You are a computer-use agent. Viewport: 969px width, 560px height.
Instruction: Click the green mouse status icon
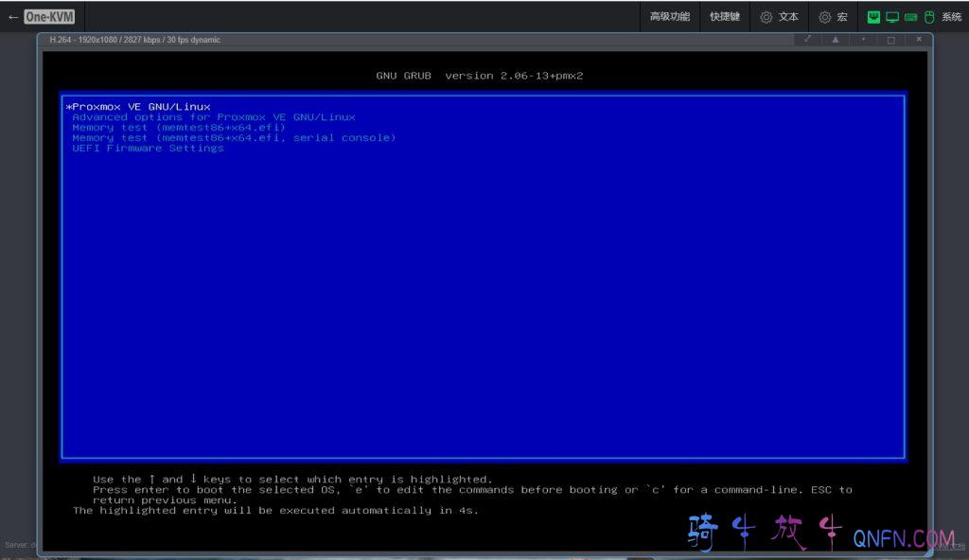pyautogui.click(x=928, y=17)
